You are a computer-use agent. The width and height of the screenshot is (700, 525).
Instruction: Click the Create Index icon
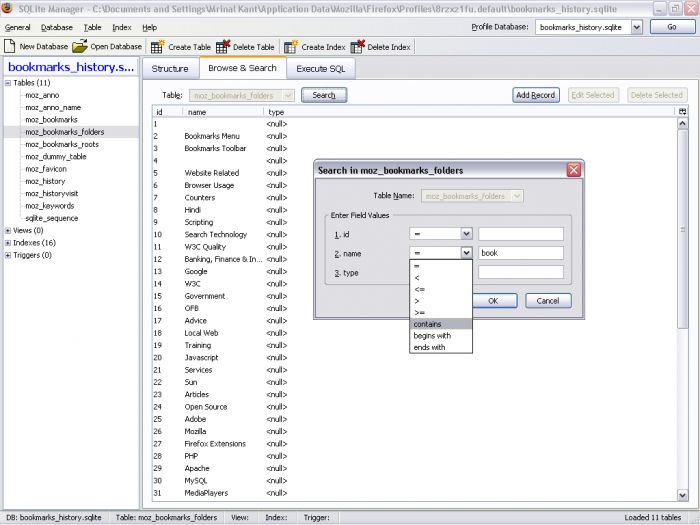pos(291,47)
